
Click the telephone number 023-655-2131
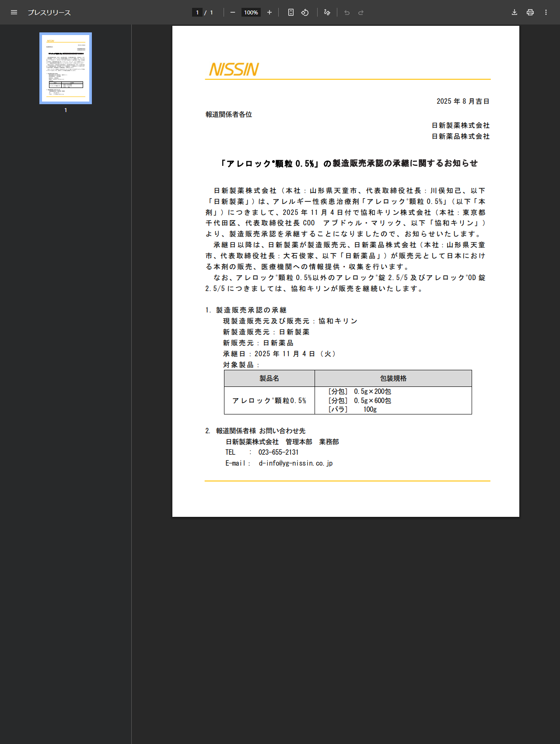click(278, 452)
